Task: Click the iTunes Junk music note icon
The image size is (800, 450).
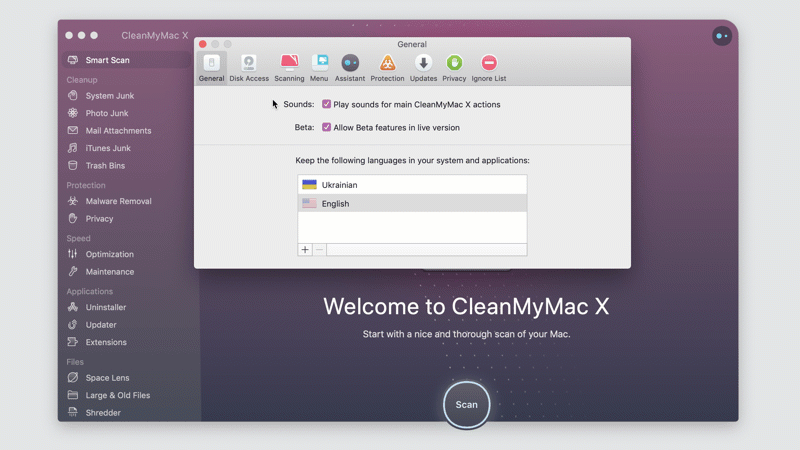Action: [73, 148]
